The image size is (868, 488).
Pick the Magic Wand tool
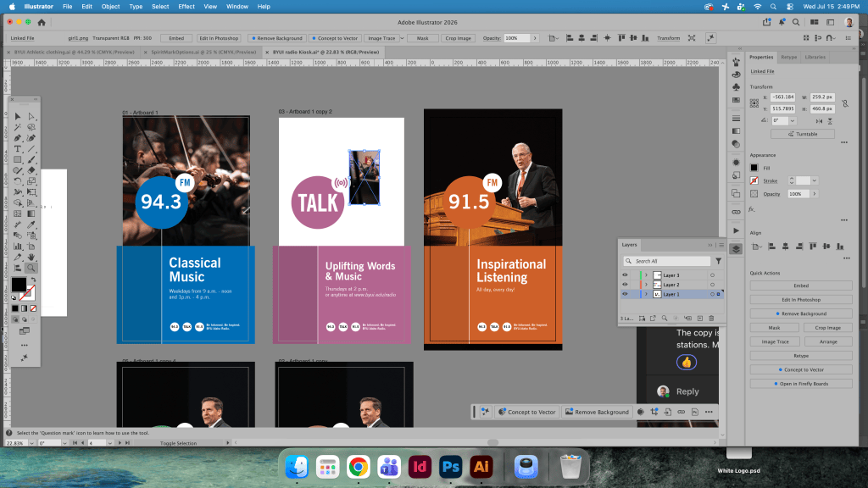tap(18, 127)
